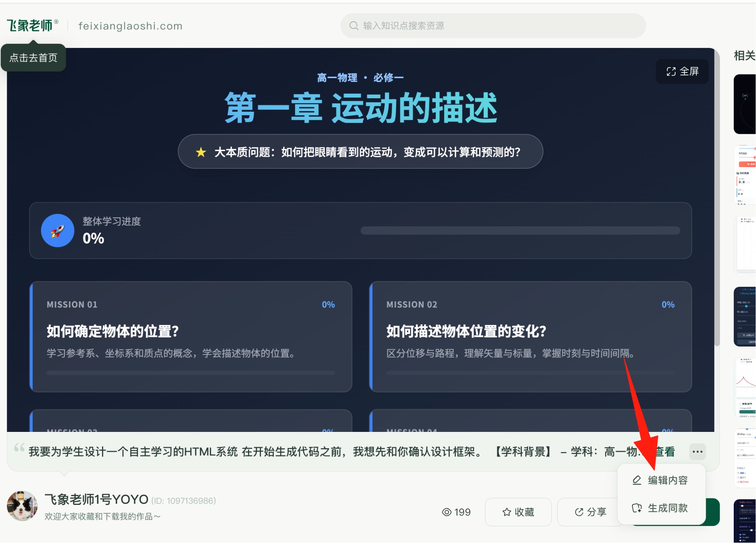Image resolution: width=756 pixels, height=543 pixels.
Task: Click the 分享 share button
Action: point(590,512)
